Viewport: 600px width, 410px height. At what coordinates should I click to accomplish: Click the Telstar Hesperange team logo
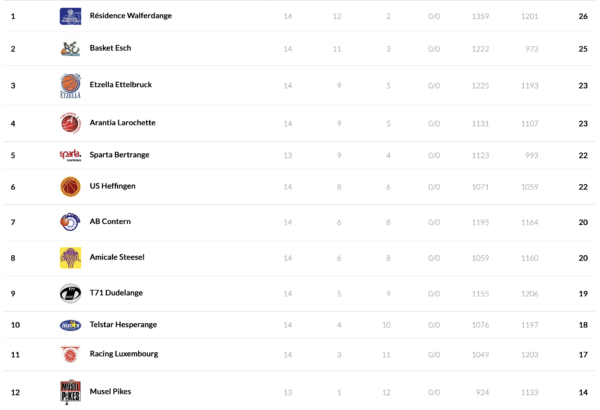(x=70, y=325)
